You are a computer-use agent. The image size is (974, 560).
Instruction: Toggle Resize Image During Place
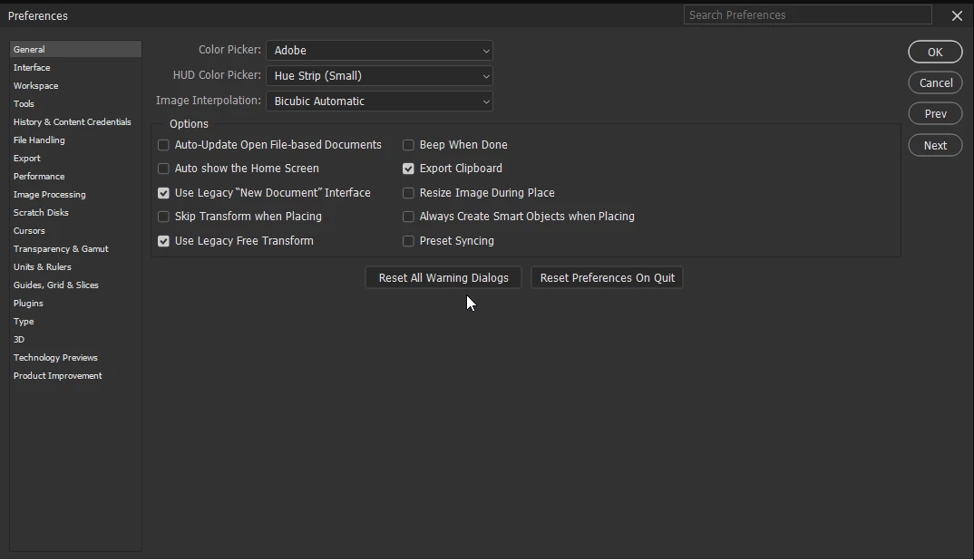(x=408, y=193)
